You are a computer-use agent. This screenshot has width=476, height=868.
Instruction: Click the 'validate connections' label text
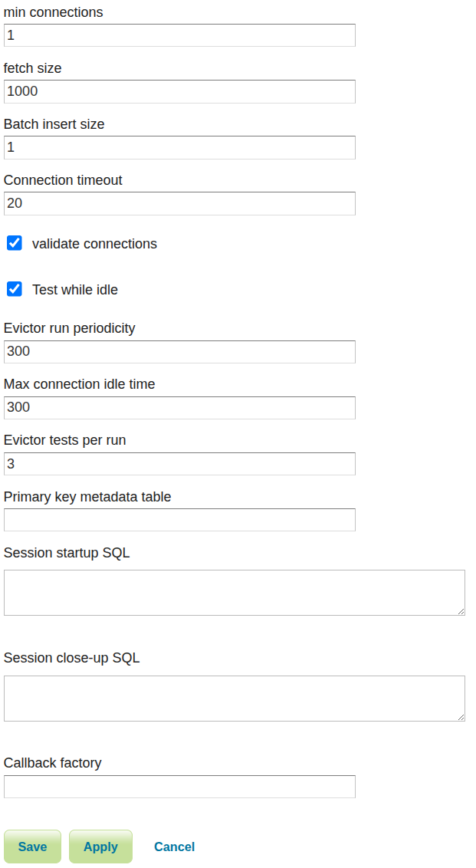[x=94, y=244]
